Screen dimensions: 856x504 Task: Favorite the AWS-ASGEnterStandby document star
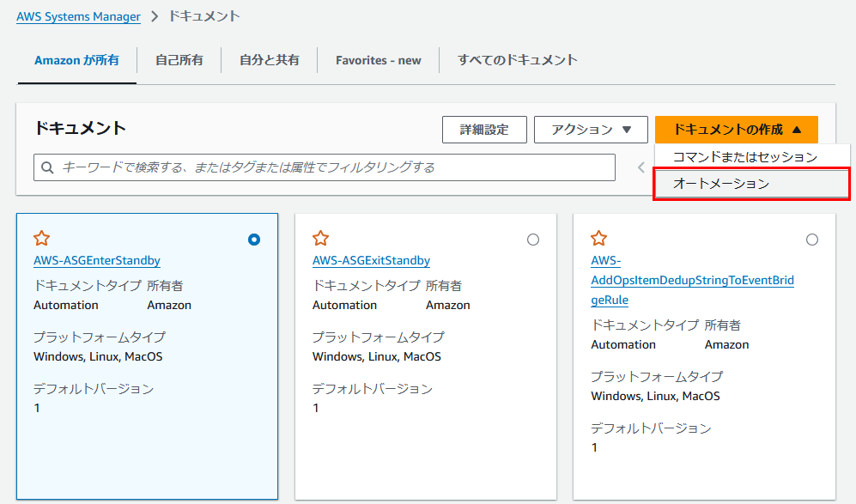(x=41, y=239)
